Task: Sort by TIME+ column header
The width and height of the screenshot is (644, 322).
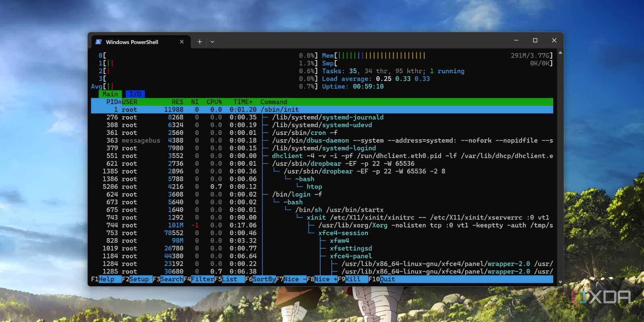Action: 243,102
